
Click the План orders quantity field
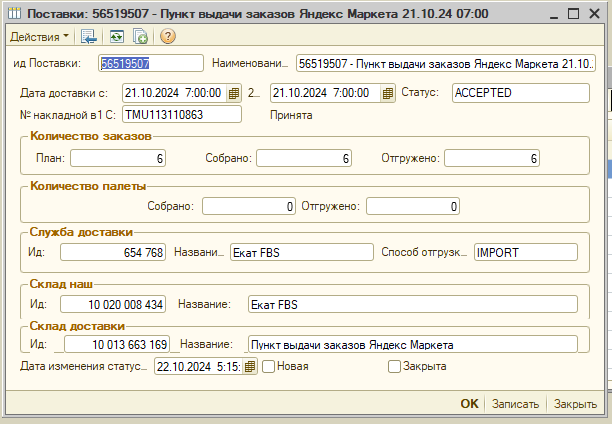[x=118, y=158]
